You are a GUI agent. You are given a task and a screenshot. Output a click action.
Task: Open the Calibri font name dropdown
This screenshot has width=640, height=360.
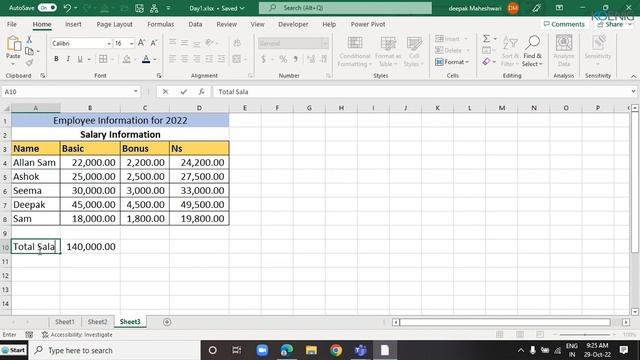point(109,43)
